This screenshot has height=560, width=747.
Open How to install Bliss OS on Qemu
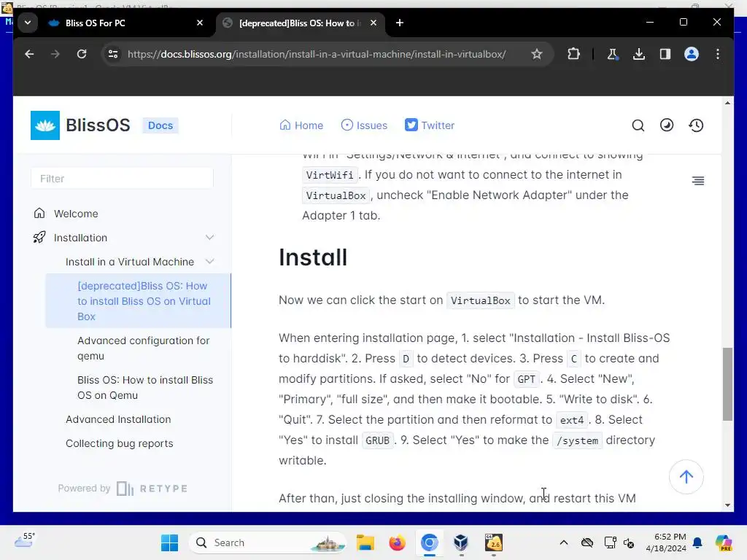(x=145, y=388)
